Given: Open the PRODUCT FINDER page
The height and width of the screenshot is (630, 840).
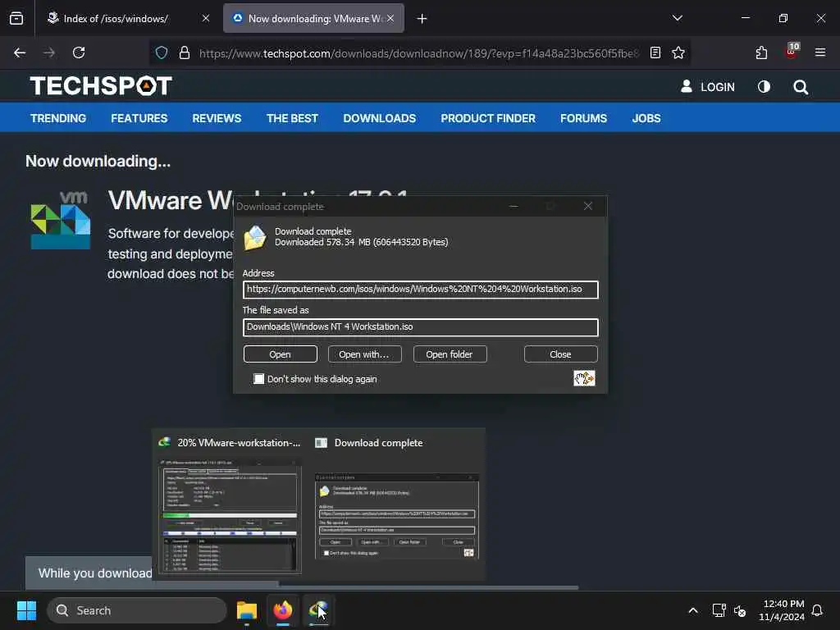Looking at the screenshot, I should click(x=488, y=118).
